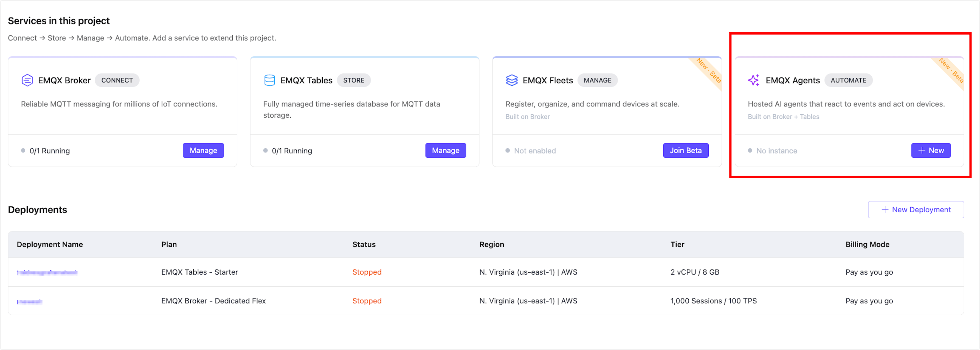Open Manage for EMQX Tables

(x=446, y=150)
